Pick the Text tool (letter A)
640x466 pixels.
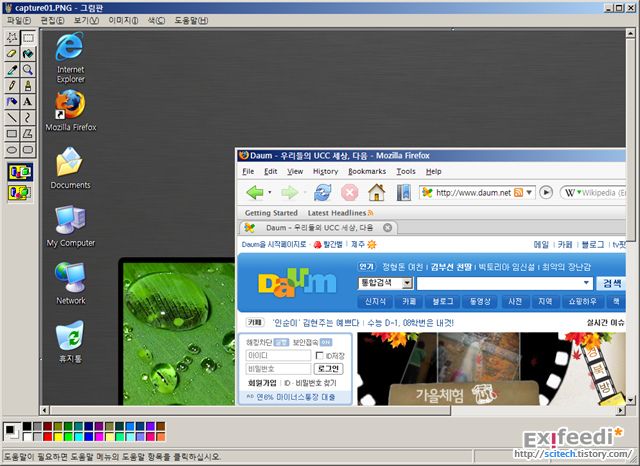pos(28,102)
